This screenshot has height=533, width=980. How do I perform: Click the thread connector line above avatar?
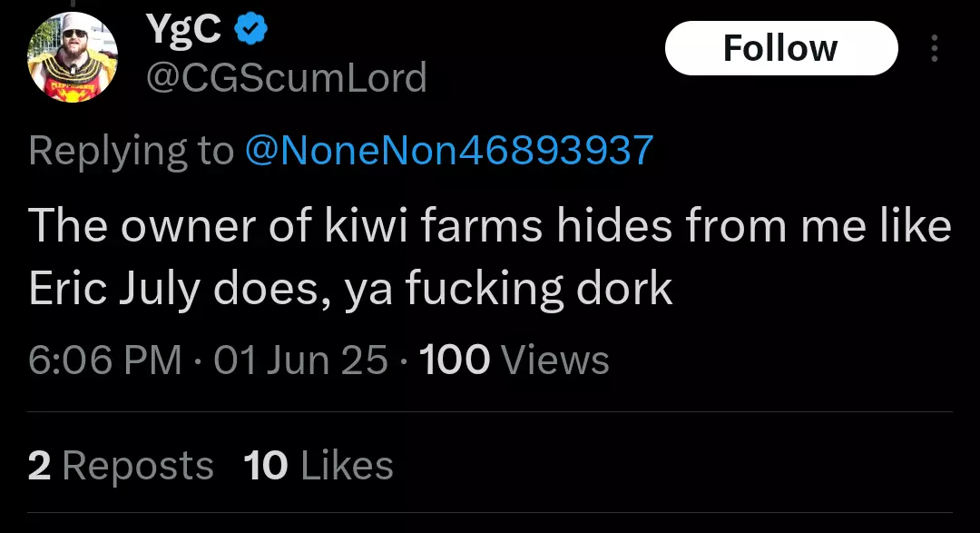pos(73,4)
